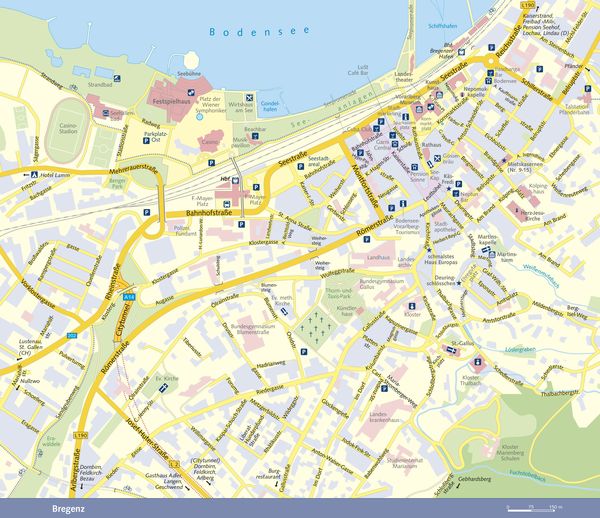The width and height of the screenshot is (600, 518).
Task: Select the icon on Kloster Thalbach building
Action: click(478, 362)
